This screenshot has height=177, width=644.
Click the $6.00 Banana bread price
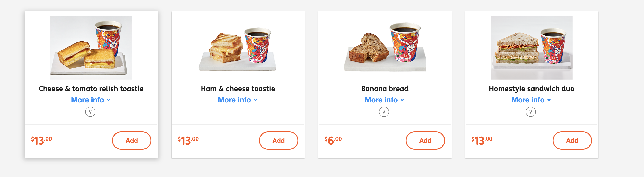pyautogui.click(x=333, y=141)
